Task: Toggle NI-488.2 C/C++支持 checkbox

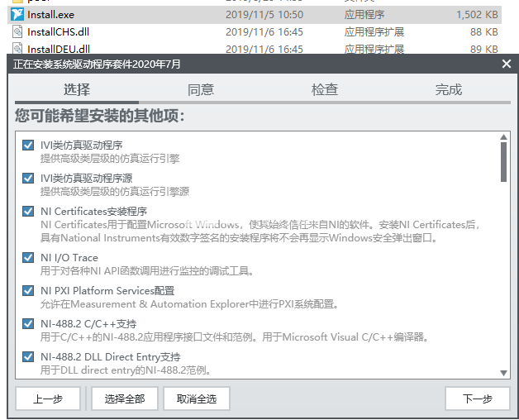Action: [28, 324]
